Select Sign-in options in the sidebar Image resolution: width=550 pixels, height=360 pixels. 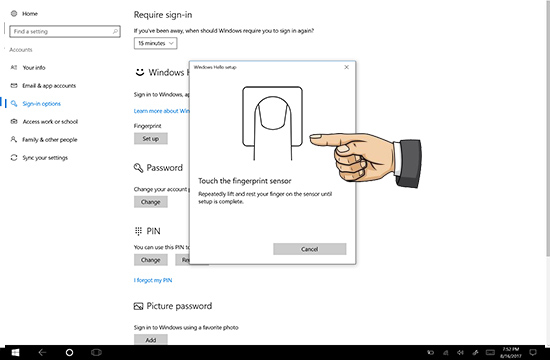click(x=41, y=104)
